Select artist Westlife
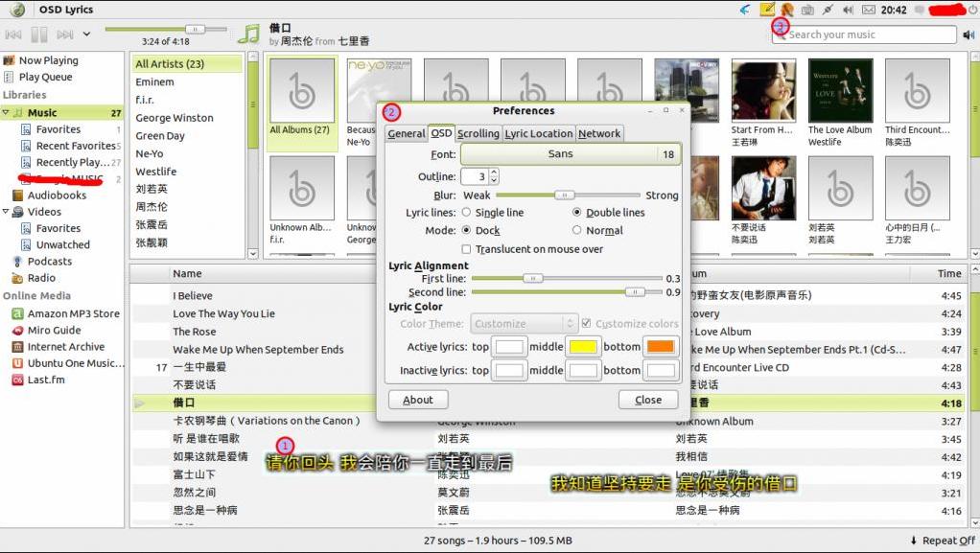980x553 pixels. tap(155, 172)
